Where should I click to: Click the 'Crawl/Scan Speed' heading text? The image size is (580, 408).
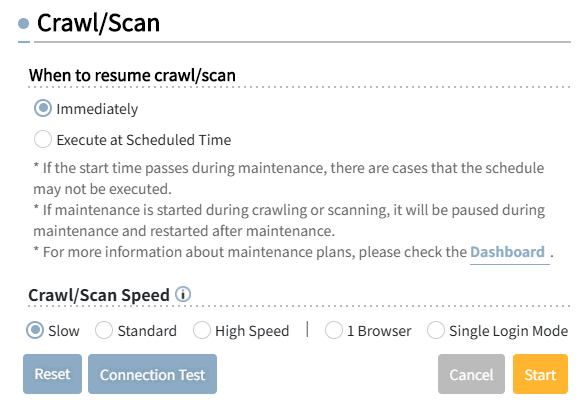[99, 295]
